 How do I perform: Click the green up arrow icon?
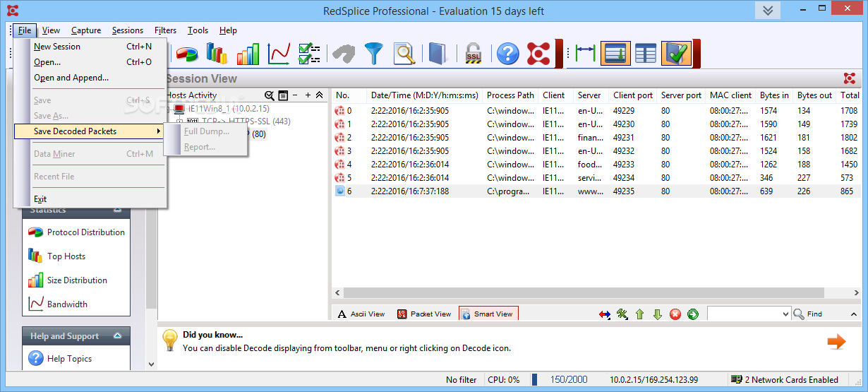tap(640, 314)
